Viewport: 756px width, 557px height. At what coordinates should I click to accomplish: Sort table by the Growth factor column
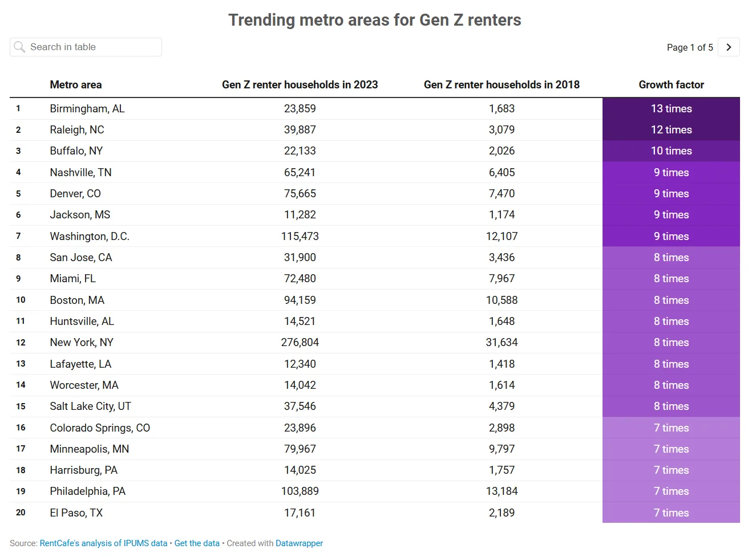coord(671,84)
